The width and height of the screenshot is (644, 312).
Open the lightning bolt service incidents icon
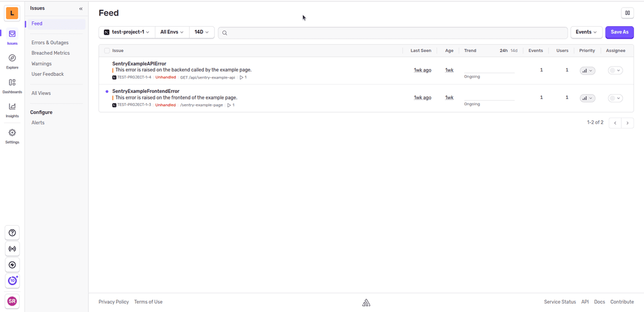(12, 265)
